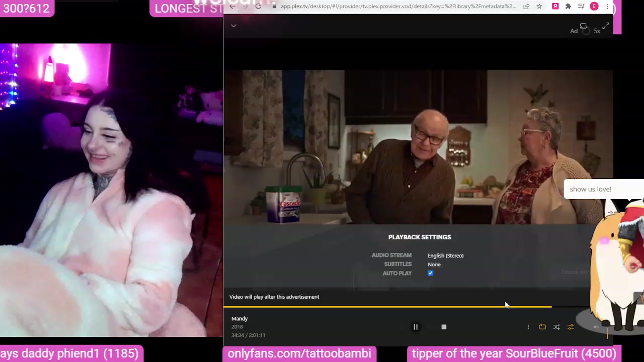Seek on the yellow playback progress bar
Screen dimensions: 644x362
pyautogui.click(x=387, y=306)
